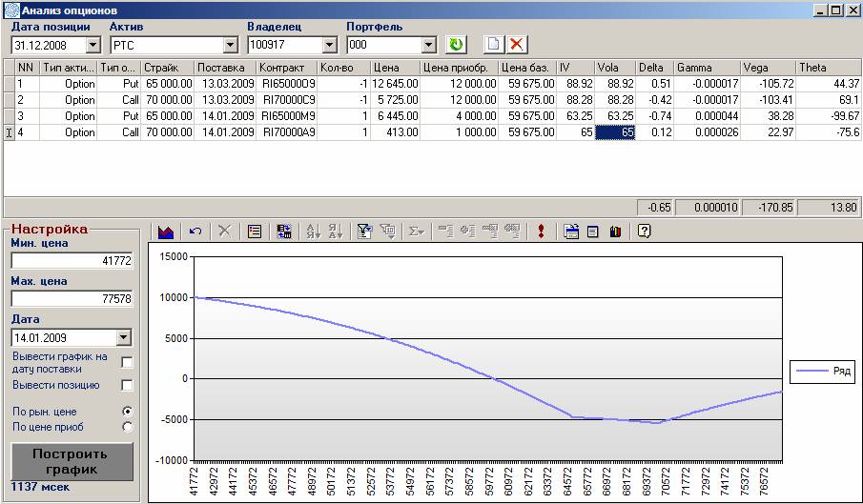Open the 'Владелец' dropdown showing 100917
Viewport: 863px width, 504px height.
(x=329, y=45)
